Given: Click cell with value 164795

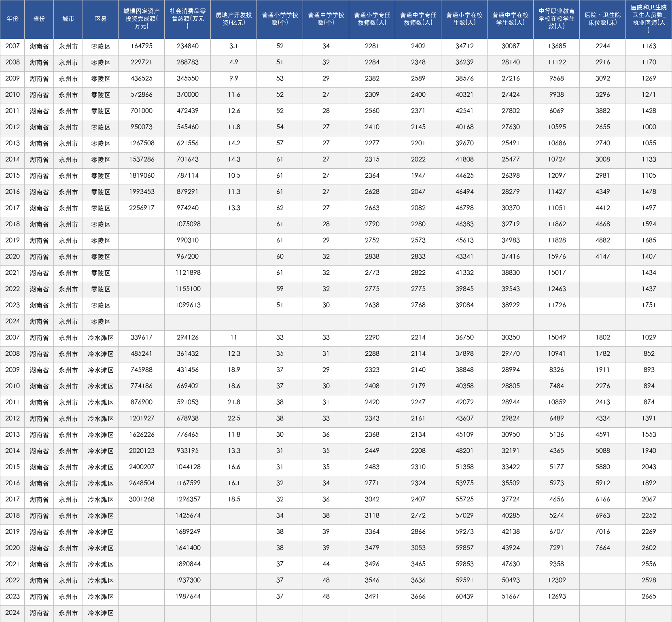Looking at the screenshot, I should 142,47.
